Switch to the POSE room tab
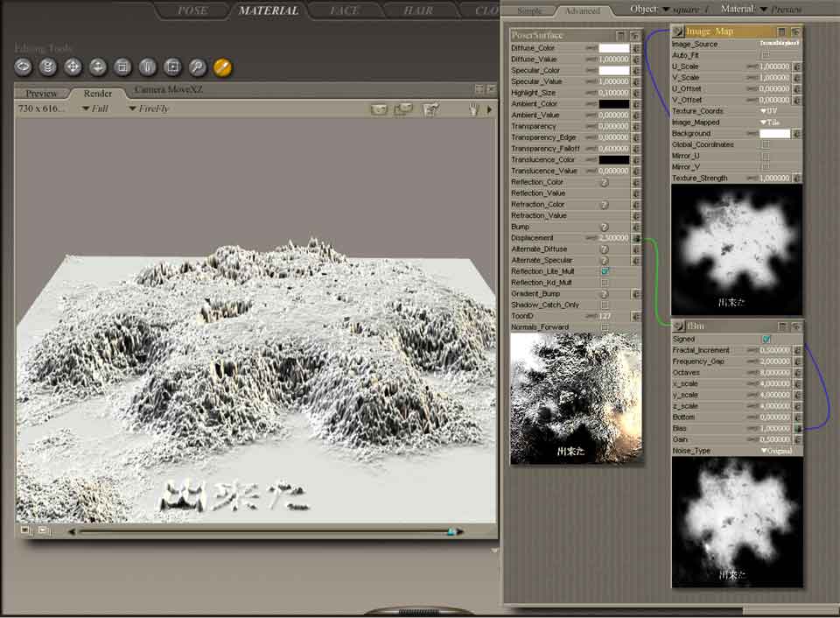840x618 pixels. 192,11
